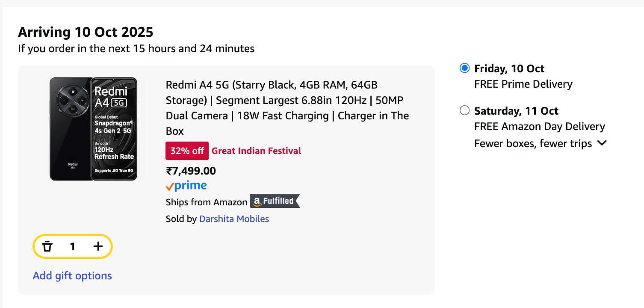This screenshot has height=308, width=644.
Task: Click the Great Indian Festival label
Action: pos(257,151)
